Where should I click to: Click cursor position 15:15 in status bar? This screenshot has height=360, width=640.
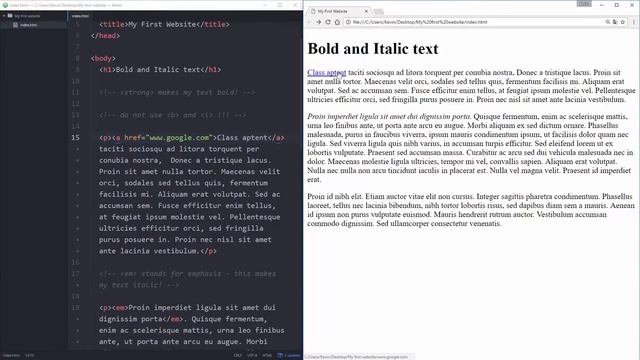(x=30, y=356)
